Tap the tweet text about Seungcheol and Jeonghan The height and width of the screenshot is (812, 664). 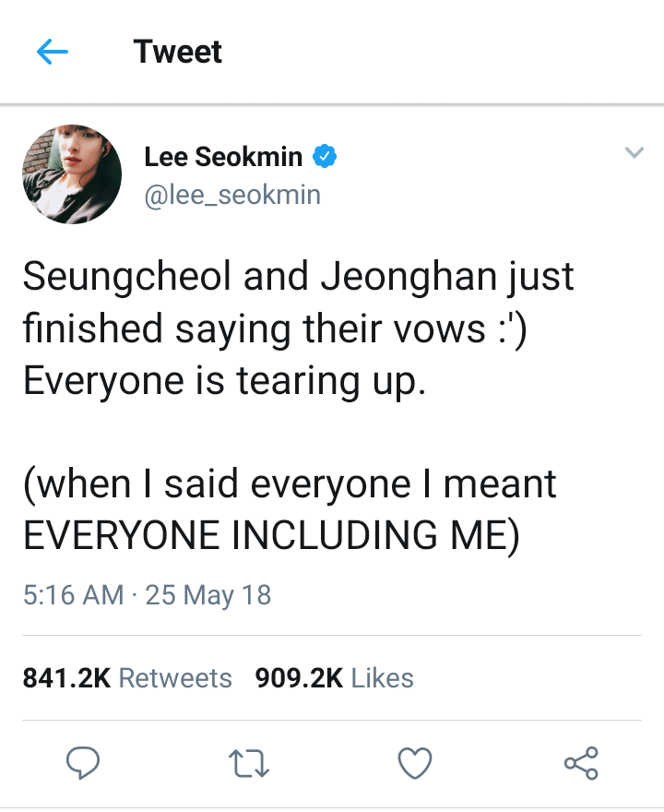coord(299,407)
